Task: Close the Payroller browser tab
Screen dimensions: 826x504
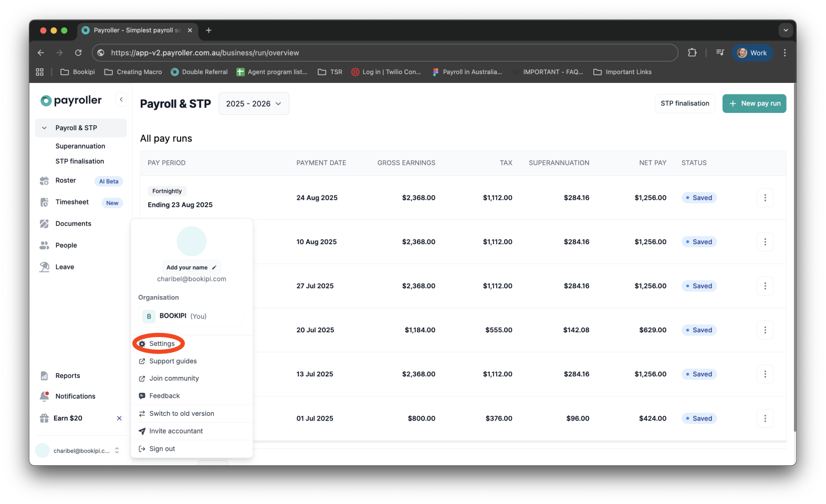Action: [x=190, y=30]
